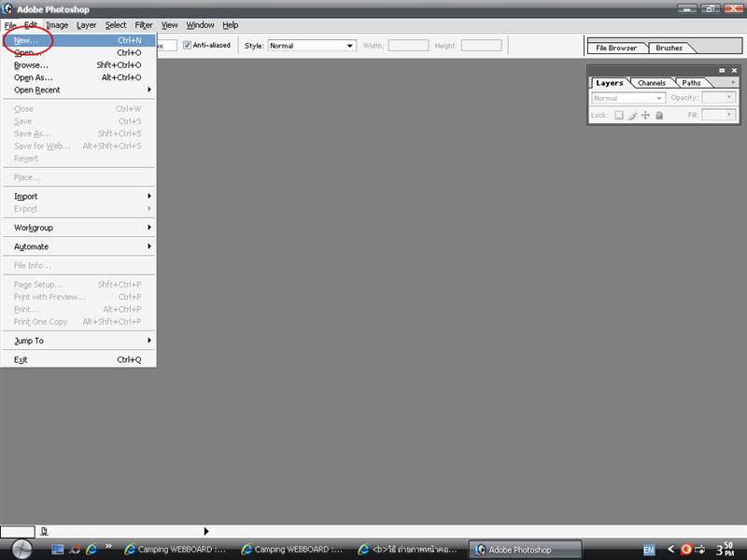Switch to the Paths tab
The image size is (747, 560).
click(691, 83)
